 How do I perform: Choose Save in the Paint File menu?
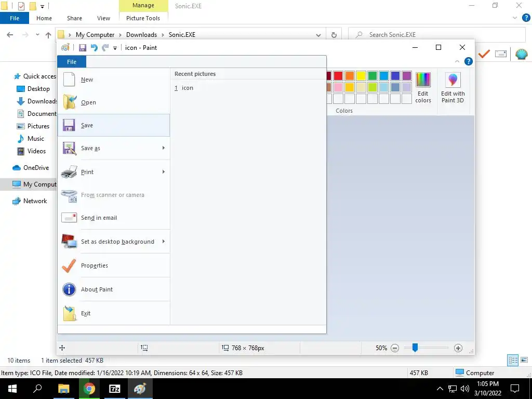(114, 125)
